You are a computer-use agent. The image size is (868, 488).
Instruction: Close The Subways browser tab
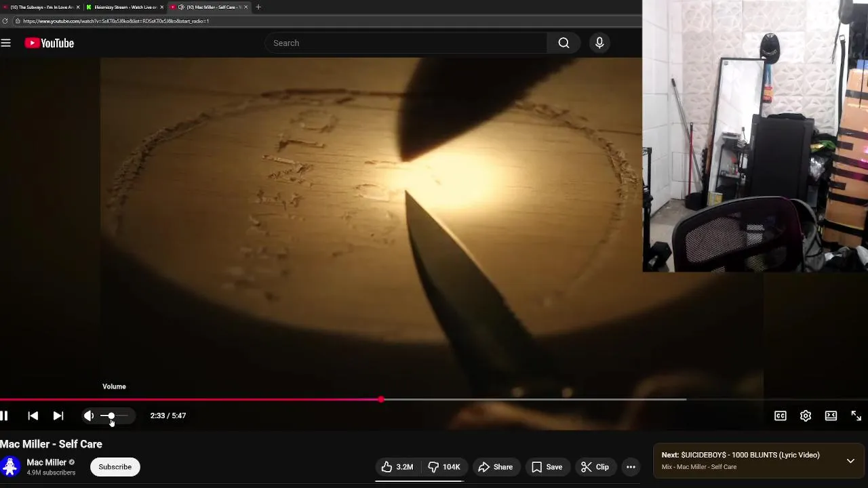pyautogui.click(x=78, y=7)
